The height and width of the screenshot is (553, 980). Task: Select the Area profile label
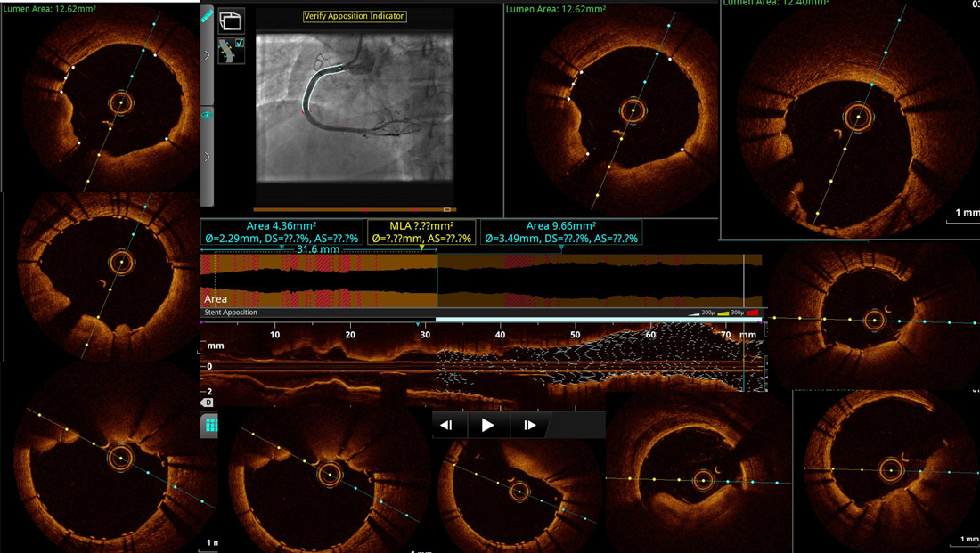pyautogui.click(x=215, y=299)
